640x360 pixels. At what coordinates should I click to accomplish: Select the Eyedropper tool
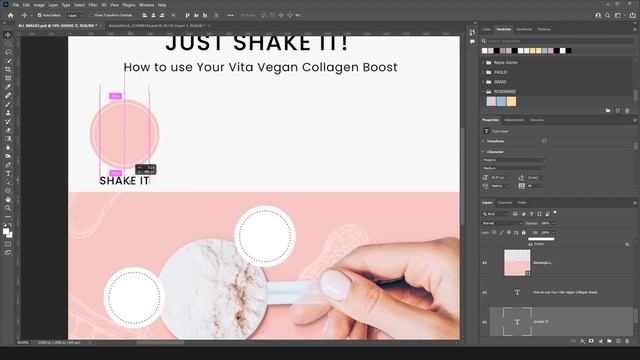point(8,87)
